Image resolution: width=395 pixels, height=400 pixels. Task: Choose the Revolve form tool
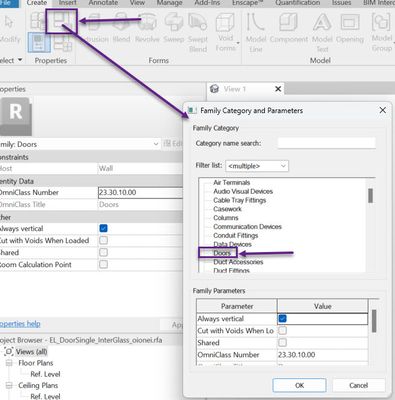(x=147, y=28)
